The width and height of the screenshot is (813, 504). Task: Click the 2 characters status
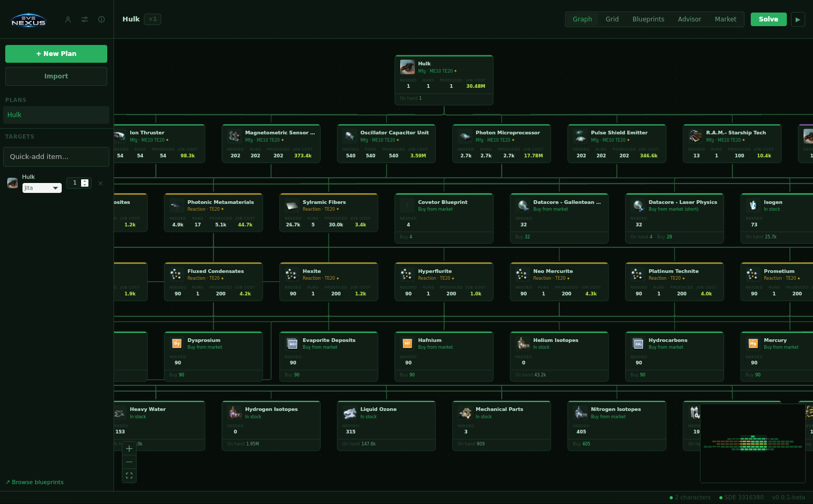690,497
